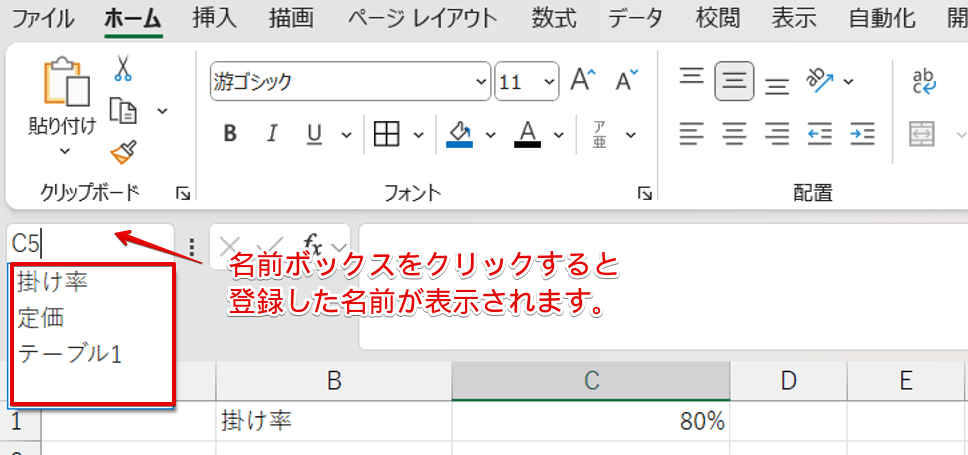Increase font size with large A
This screenshot has width=968, height=455.
pos(583,80)
